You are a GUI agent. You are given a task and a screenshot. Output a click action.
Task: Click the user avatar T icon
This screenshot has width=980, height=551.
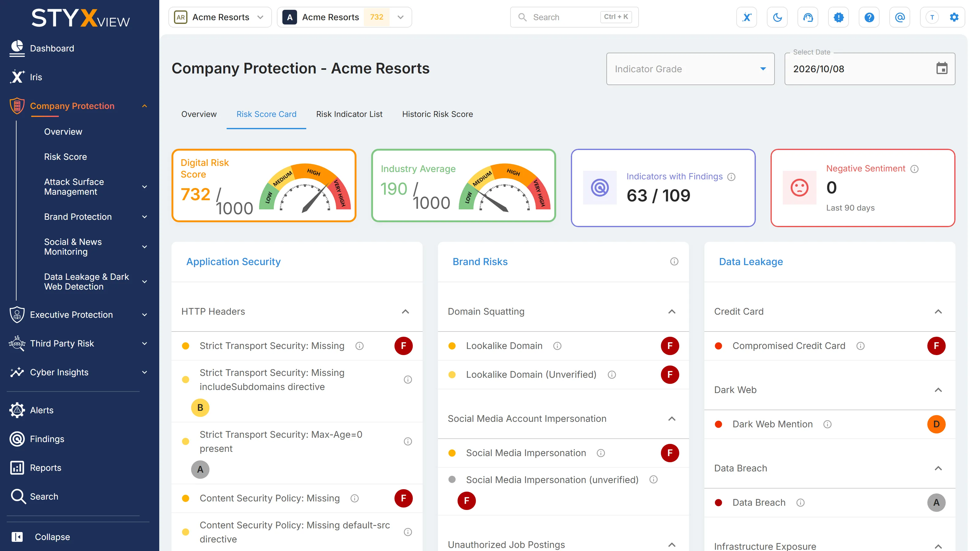932,17
